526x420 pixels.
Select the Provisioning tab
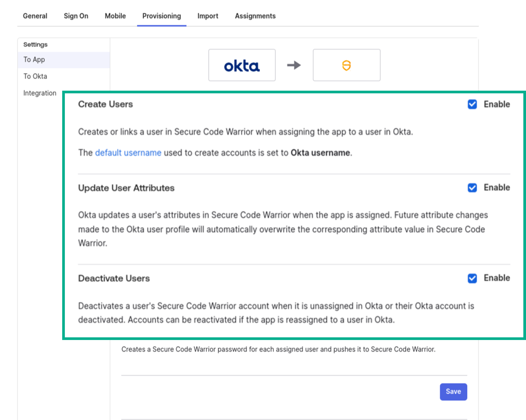coord(161,16)
